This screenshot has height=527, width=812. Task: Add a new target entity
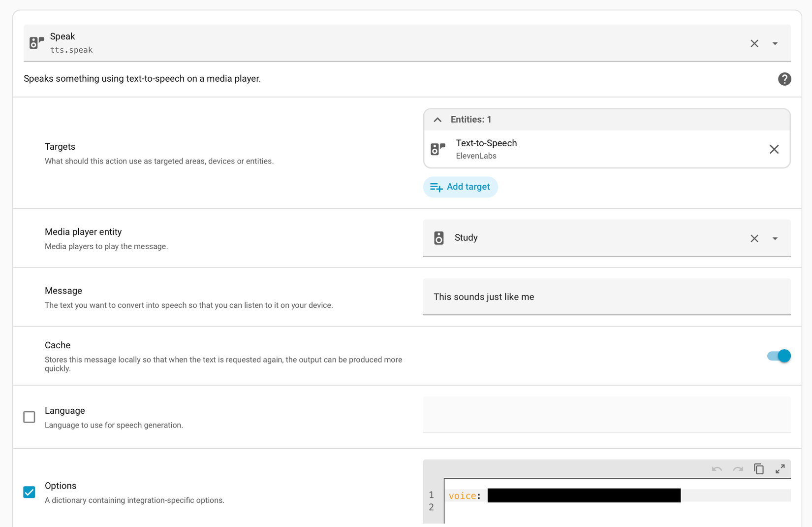(x=460, y=187)
